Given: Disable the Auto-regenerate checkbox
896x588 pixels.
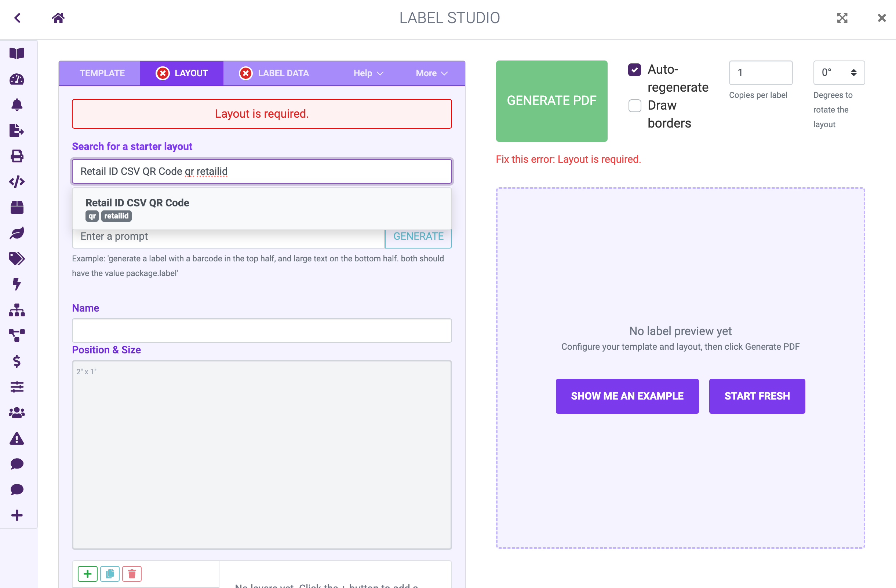Looking at the screenshot, I should click(634, 70).
